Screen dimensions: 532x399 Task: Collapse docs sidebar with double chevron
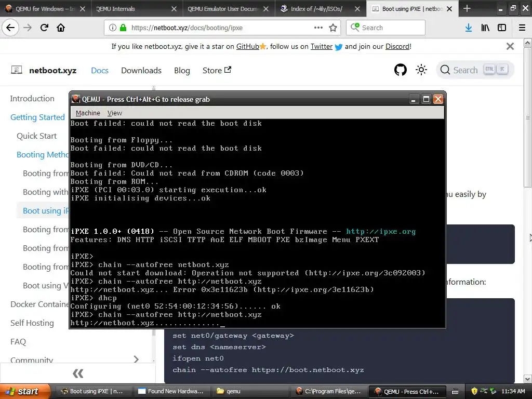78,374
